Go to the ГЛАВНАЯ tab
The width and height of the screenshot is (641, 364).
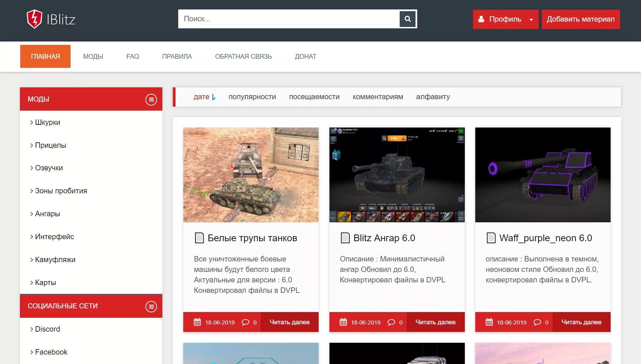point(45,56)
